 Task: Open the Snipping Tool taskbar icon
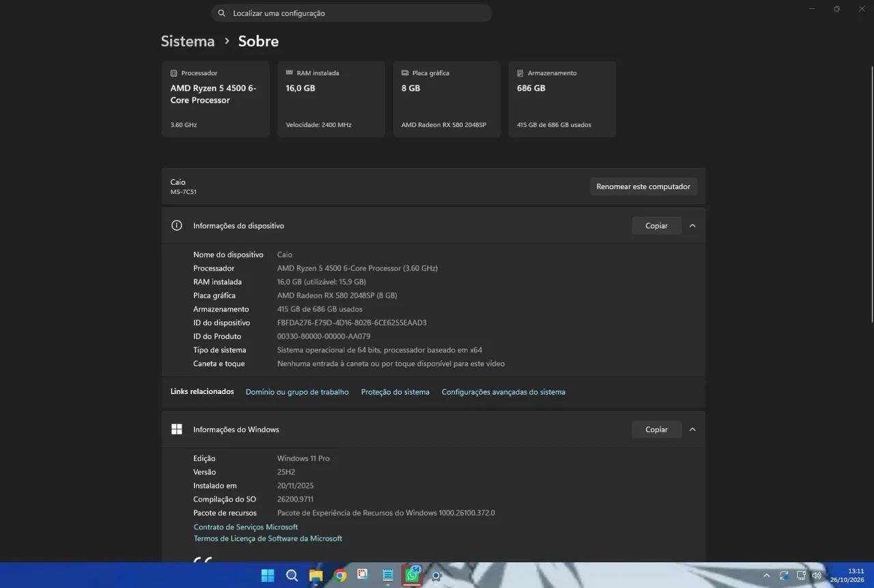(363, 576)
